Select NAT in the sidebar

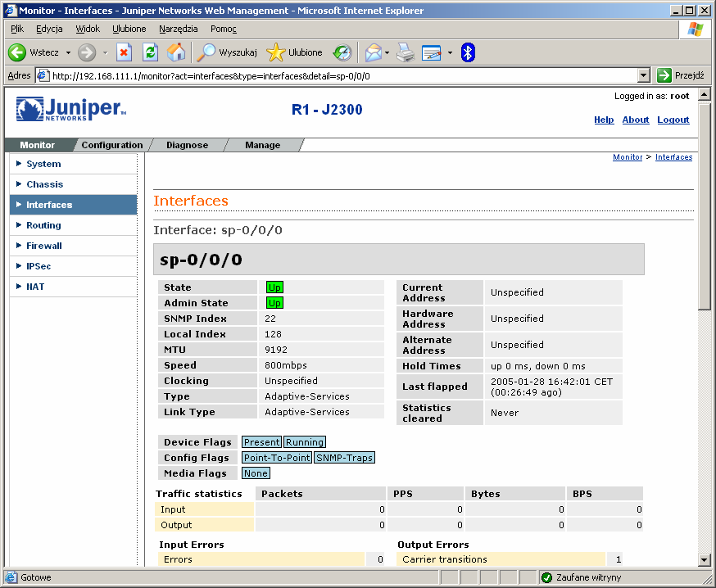(73, 287)
